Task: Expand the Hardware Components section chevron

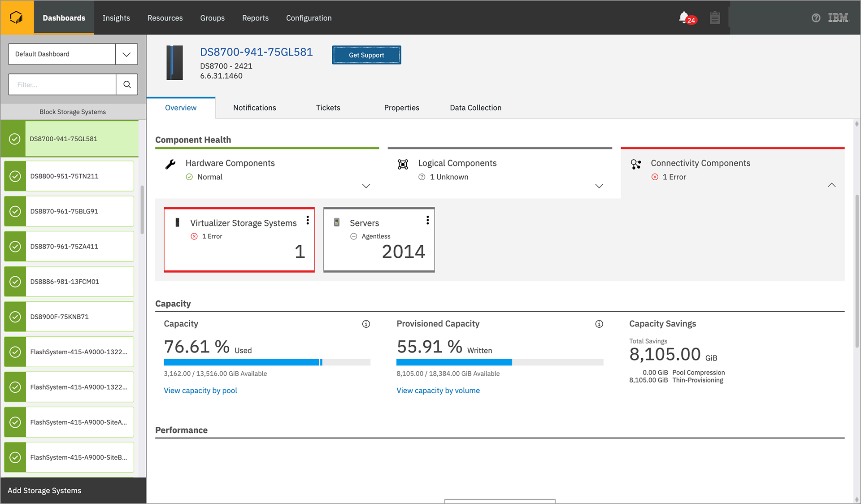Action: click(x=366, y=186)
